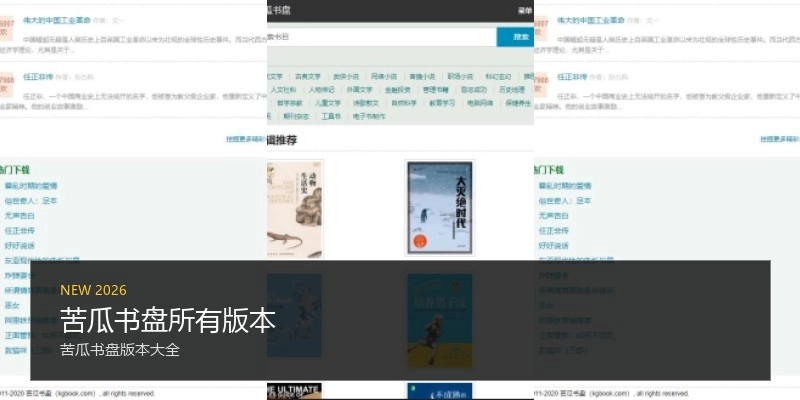The width and height of the screenshot is (800, 400).
Task: Open the 自然科学 category
Action: tap(404, 103)
